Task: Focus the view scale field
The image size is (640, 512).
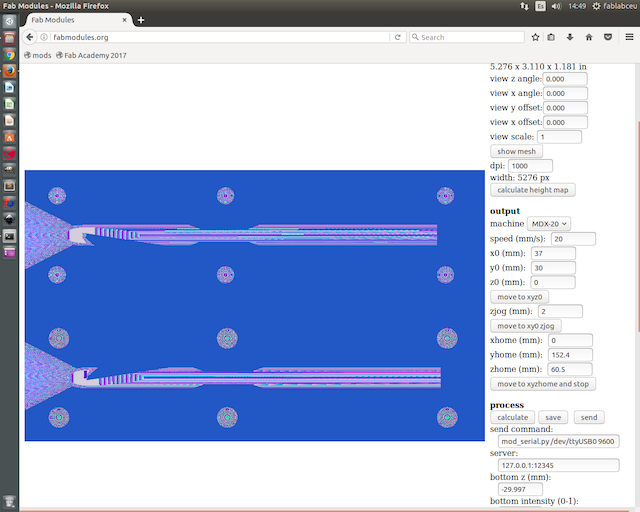Action: point(560,137)
